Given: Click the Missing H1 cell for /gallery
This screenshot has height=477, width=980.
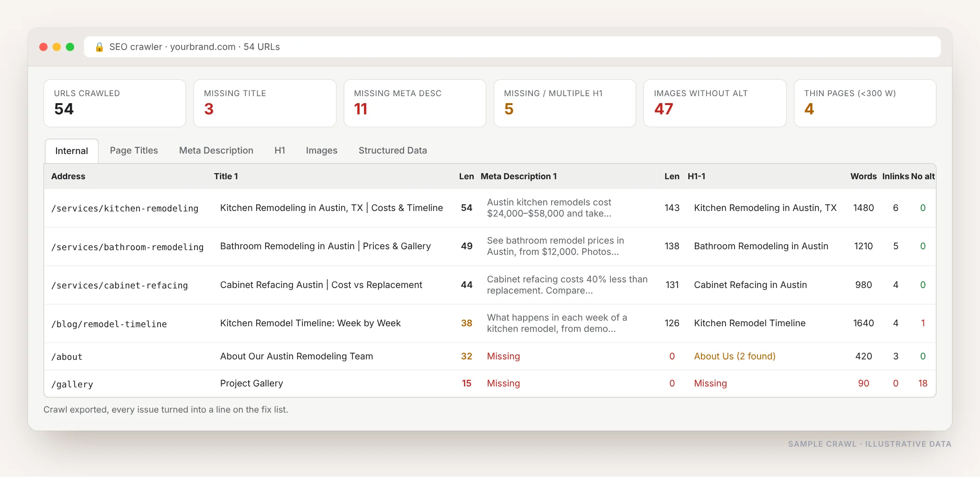Looking at the screenshot, I should (710, 383).
